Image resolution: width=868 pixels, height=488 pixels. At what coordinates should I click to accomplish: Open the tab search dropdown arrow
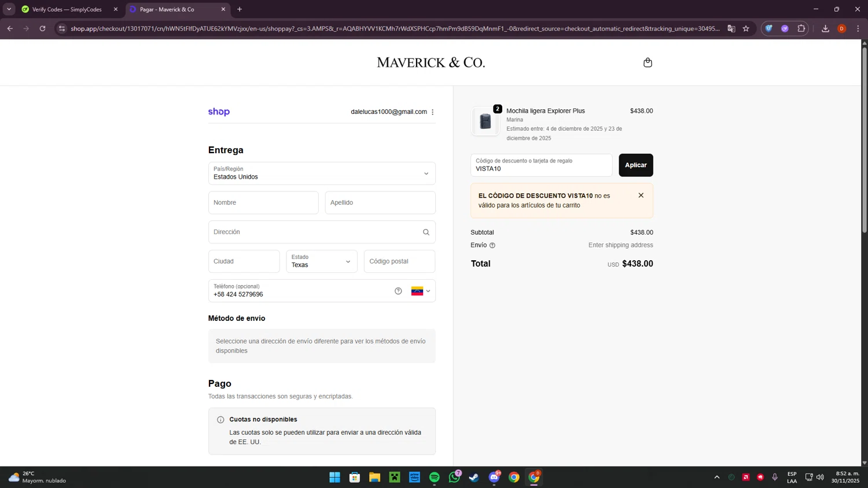coord(9,9)
